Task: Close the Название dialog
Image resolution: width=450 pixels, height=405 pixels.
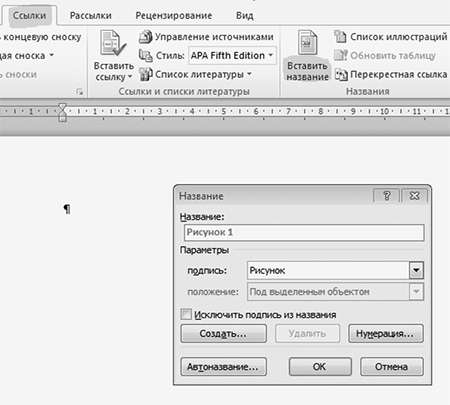Action: (414, 196)
